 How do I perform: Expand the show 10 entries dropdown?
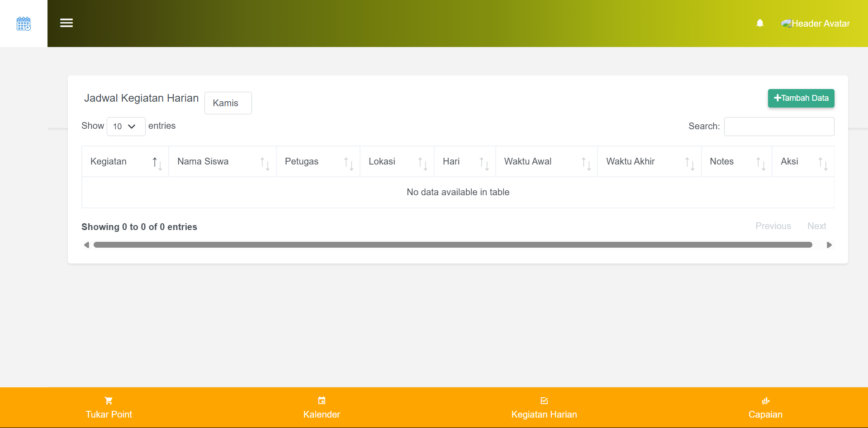[126, 127]
